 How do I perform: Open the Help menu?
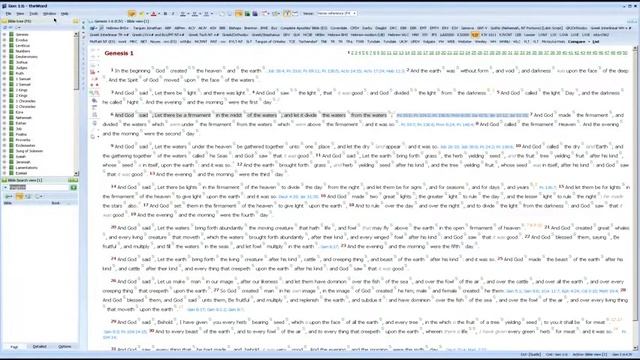tap(64, 13)
